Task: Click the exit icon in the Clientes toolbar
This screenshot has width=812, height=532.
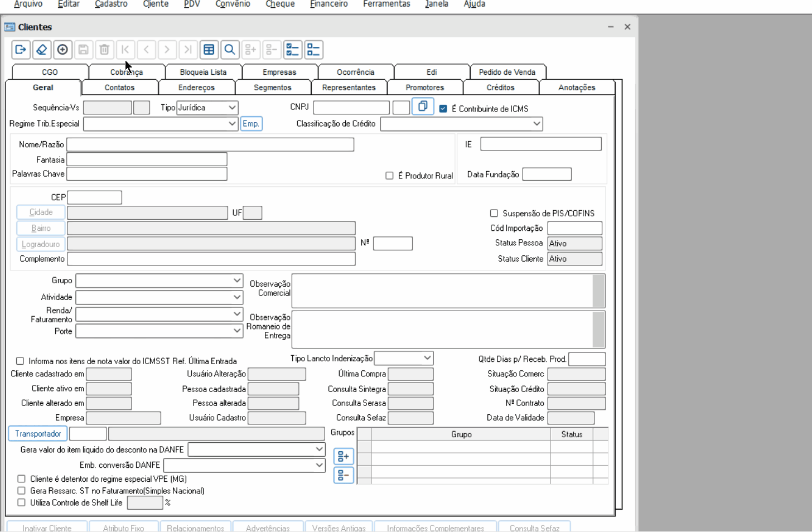Action: click(x=21, y=50)
